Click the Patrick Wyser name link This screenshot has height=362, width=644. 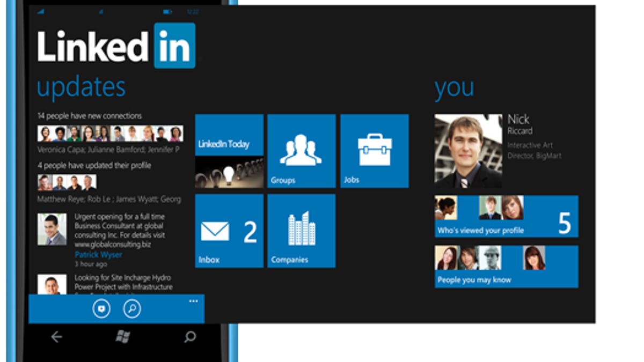98,255
